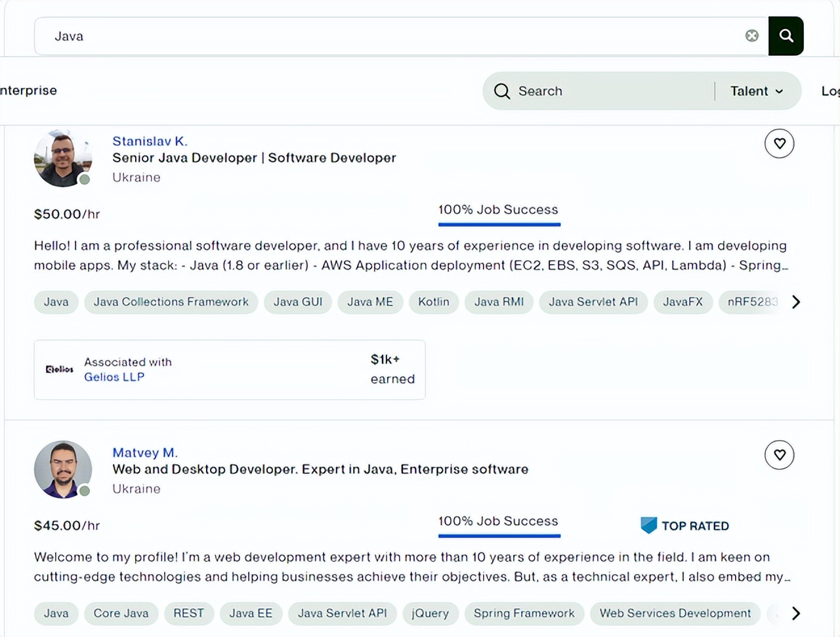840x637 pixels.
Task: Show more of Matvey's skill tags
Action: click(796, 613)
